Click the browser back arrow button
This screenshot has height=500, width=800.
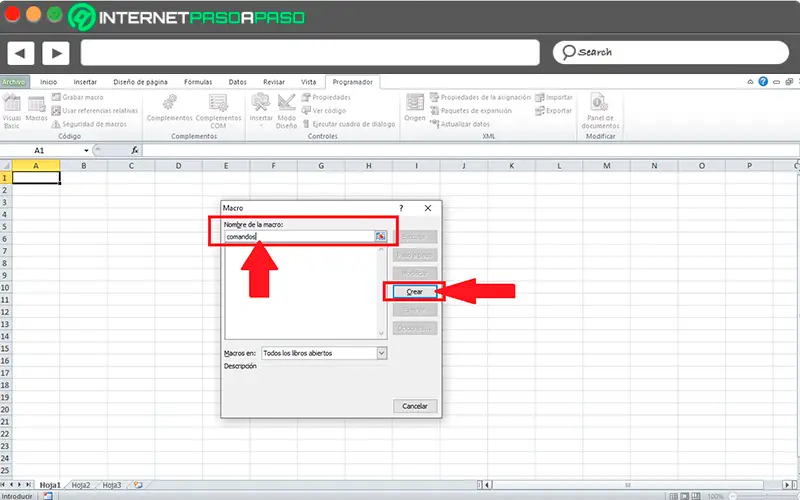pyautogui.click(x=20, y=53)
